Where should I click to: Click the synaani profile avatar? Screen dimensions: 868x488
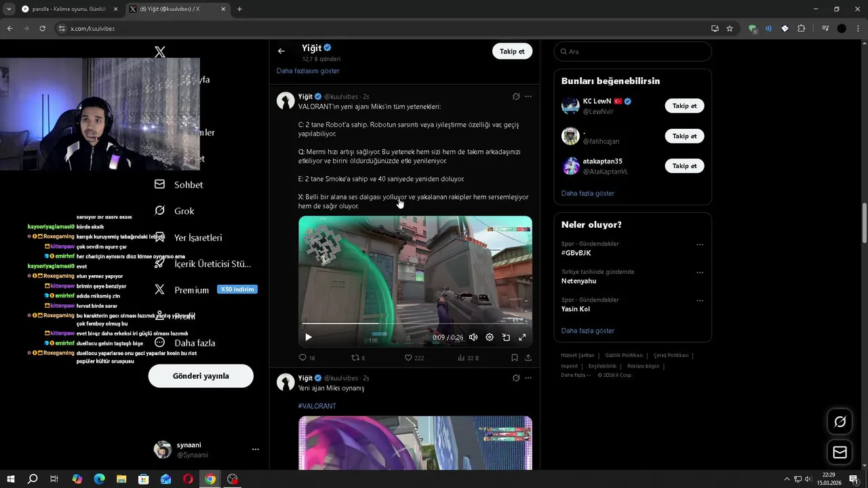tap(163, 450)
